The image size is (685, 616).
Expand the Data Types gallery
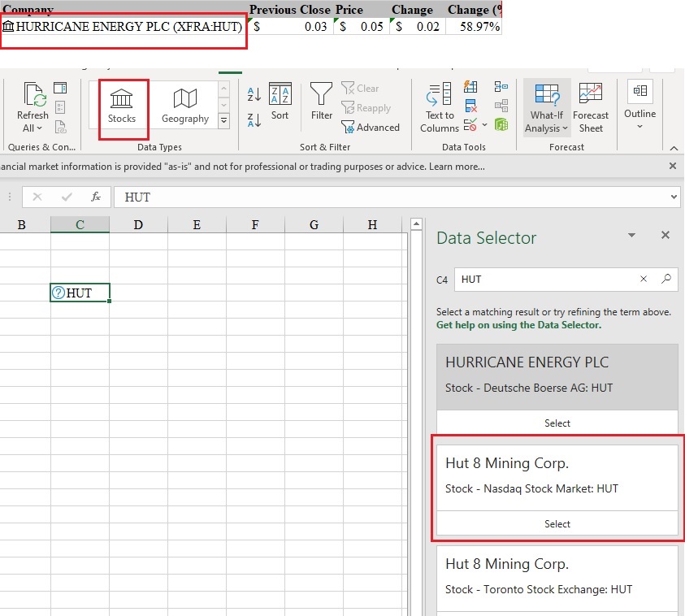pos(223,120)
